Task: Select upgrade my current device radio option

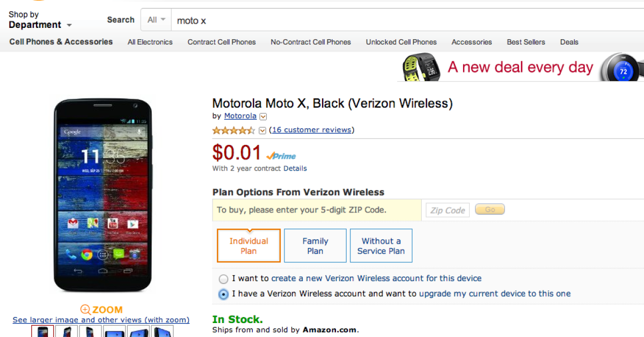Action: [223, 294]
